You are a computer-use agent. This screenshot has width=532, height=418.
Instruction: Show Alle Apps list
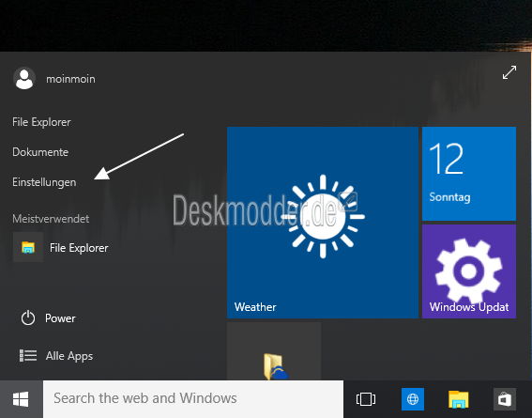point(56,356)
